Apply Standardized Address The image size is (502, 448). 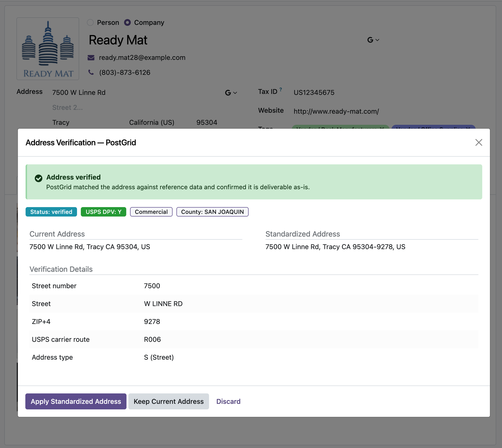[x=76, y=401]
